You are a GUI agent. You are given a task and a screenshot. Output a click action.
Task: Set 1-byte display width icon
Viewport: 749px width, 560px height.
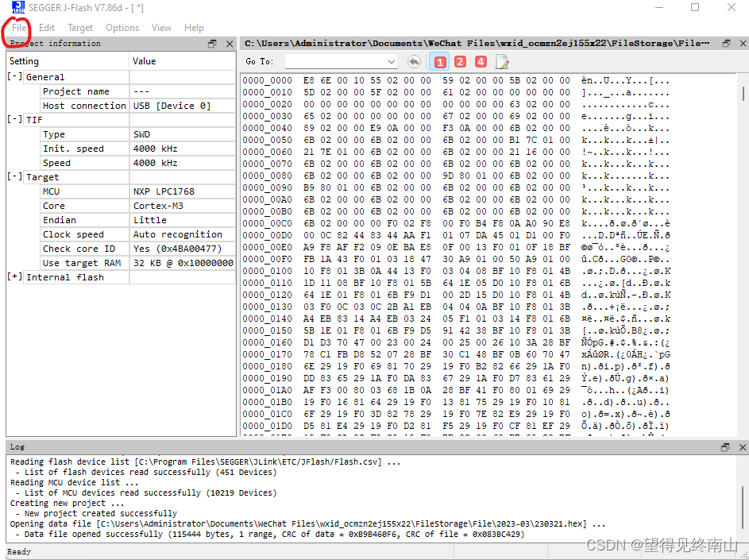pyautogui.click(x=440, y=62)
